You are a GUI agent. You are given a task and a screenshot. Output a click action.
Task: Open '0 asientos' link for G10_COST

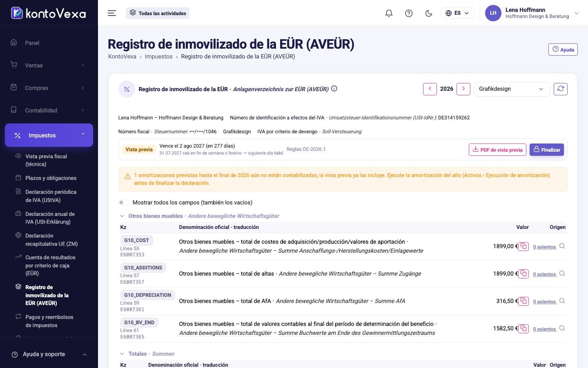point(545,247)
